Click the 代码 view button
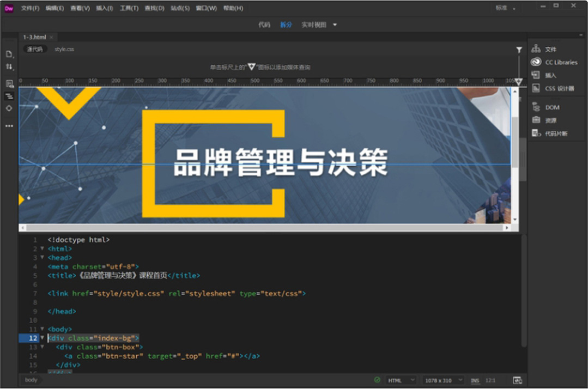This screenshot has height=389, width=588. coord(264,25)
